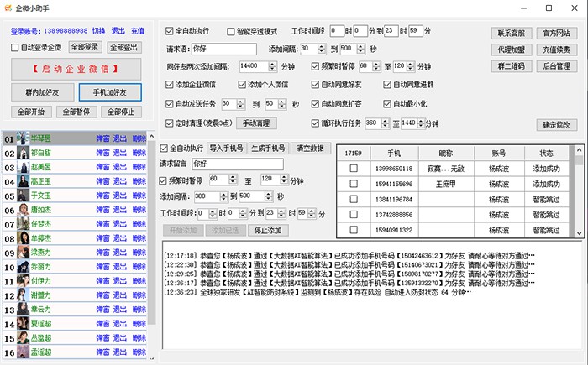Open 手机加好友 mode
The height and width of the screenshot is (365, 588).
point(110,92)
